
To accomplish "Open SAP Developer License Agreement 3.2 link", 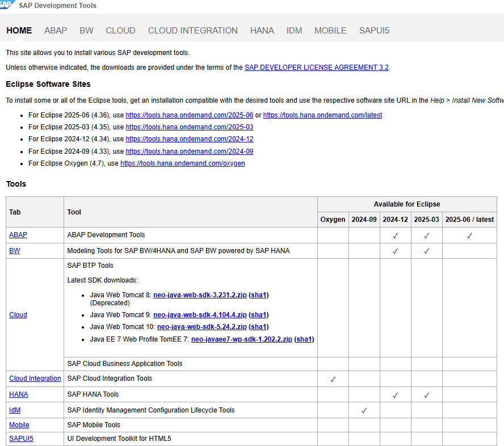I will tap(317, 68).
